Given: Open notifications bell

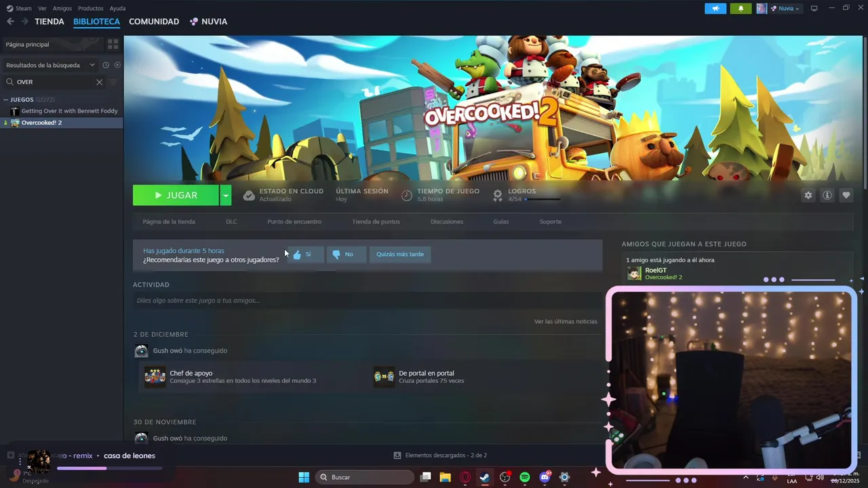Looking at the screenshot, I should pyautogui.click(x=741, y=8).
